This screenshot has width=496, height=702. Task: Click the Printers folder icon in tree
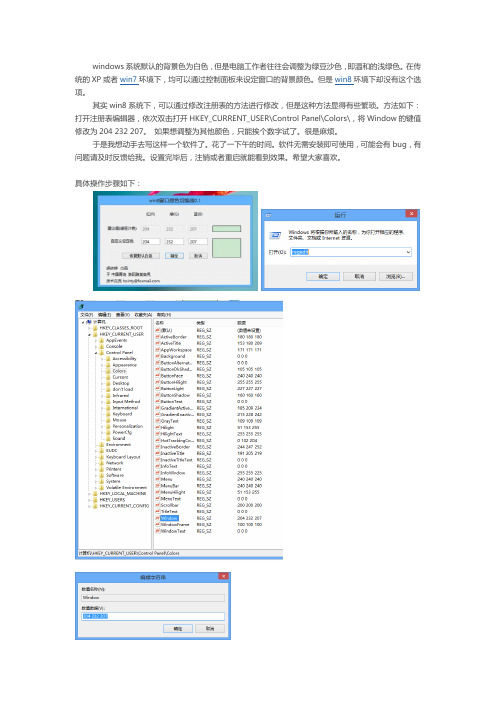pyautogui.click(x=102, y=469)
